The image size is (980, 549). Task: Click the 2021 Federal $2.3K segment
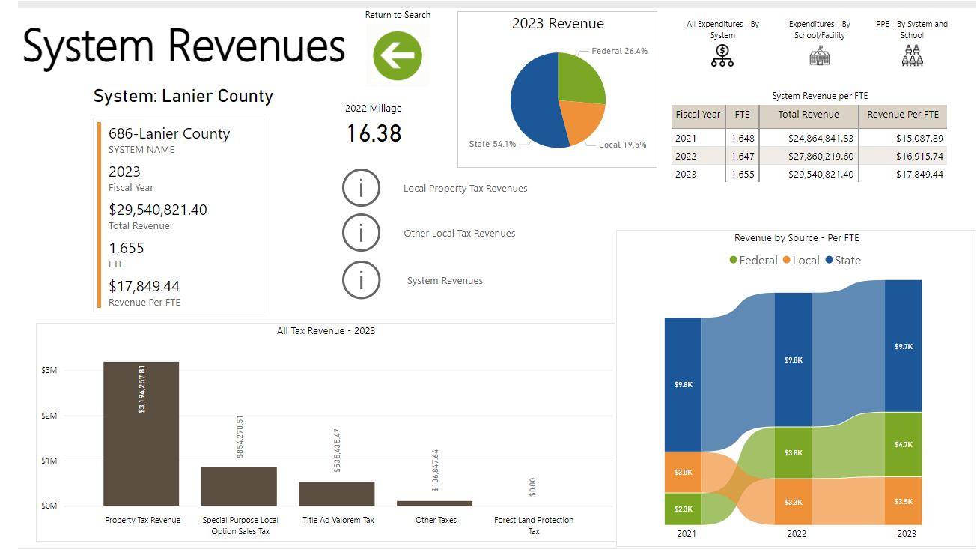click(x=683, y=509)
